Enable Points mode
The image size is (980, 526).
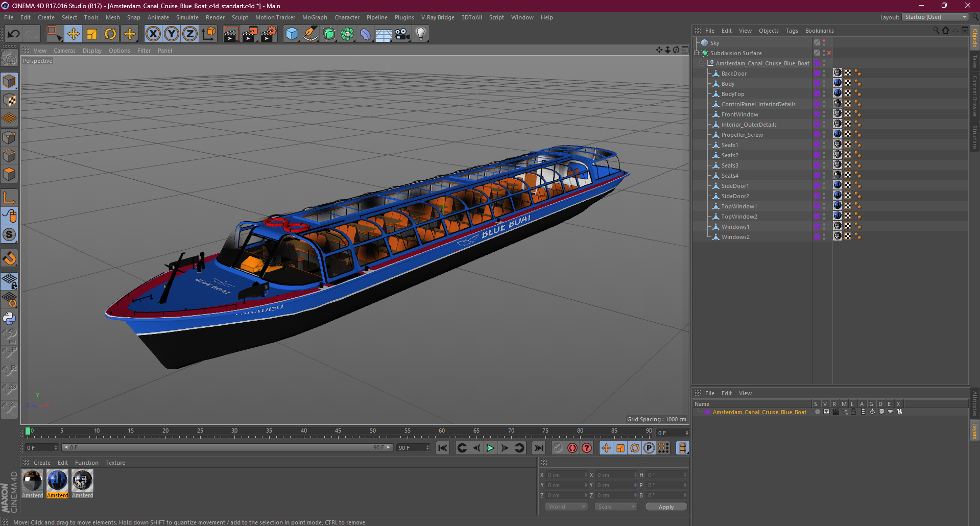(9, 137)
